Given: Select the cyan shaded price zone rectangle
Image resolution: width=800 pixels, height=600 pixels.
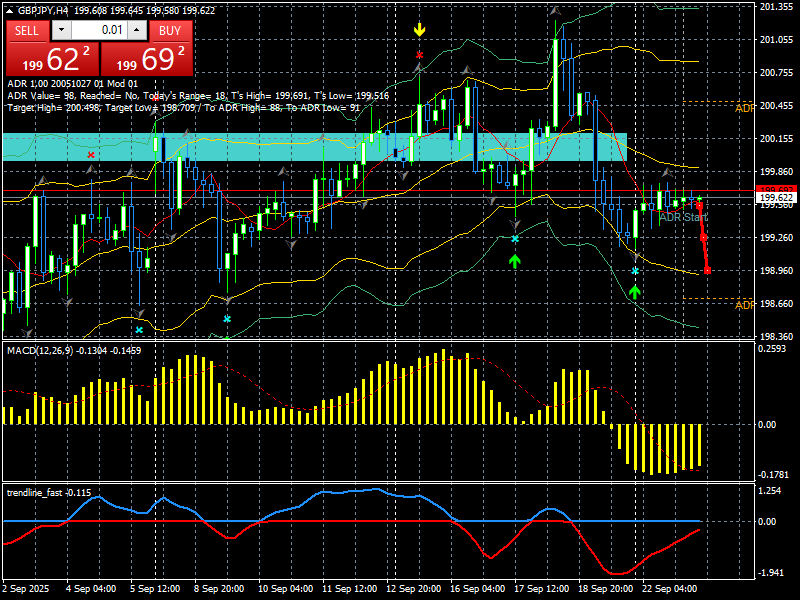Looking at the screenshot, I should click(x=315, y=147).
